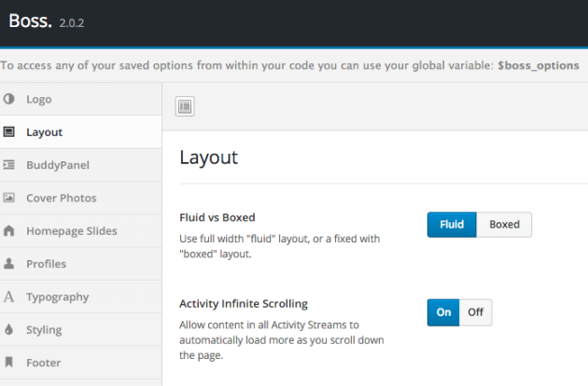Click the Homepage Slides house icon
The image size is (588, 386).
click(x=9, y=230)
